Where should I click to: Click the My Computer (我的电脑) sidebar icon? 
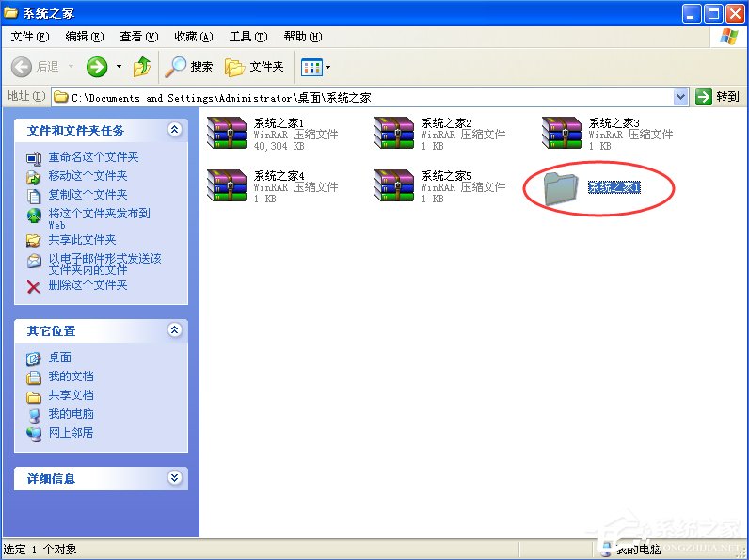[x=34, y=415]
